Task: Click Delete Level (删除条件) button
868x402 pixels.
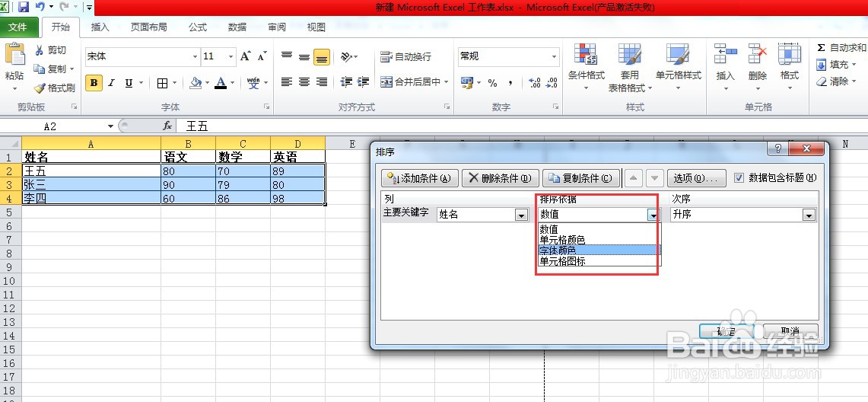Action: pyautogui.click(x=500, y=178)
